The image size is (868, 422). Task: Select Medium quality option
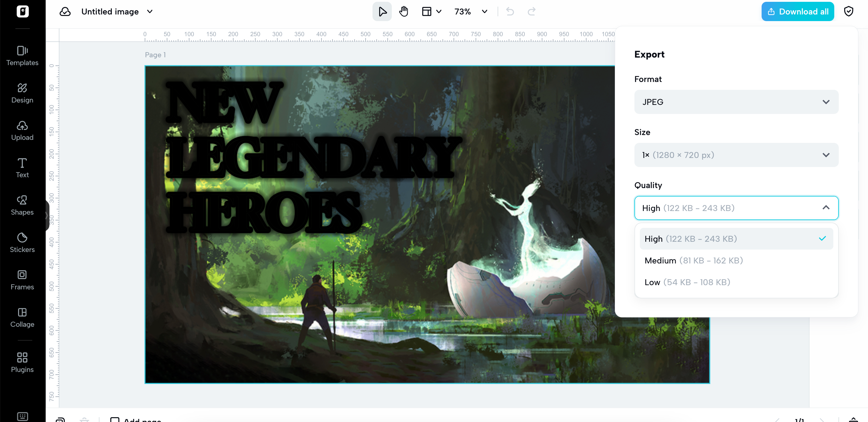[693, 260]
